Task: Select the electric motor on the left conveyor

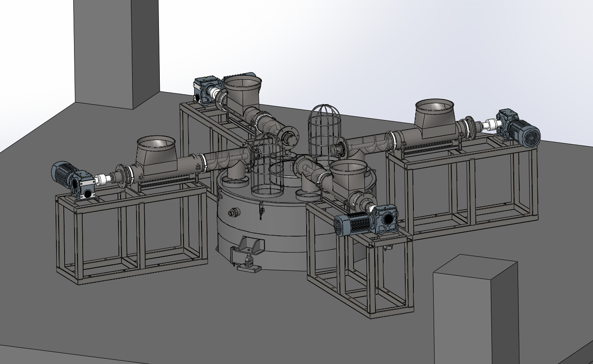Action: point(62,172)
